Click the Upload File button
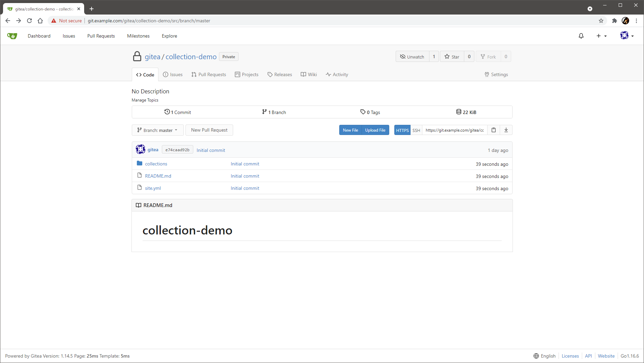The height and width of the screenshot is (363, 644). point(375,130)
